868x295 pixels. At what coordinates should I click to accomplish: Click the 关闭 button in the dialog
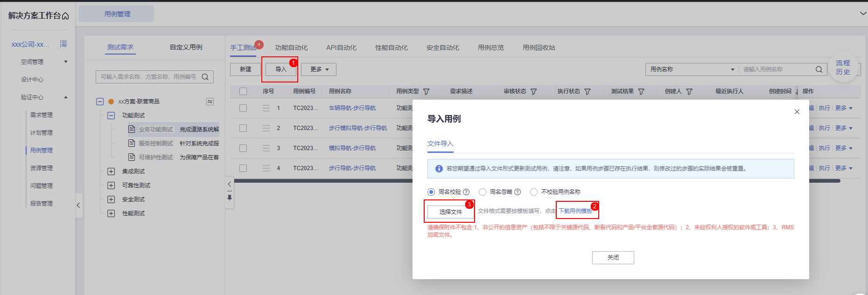coord(613,258)
